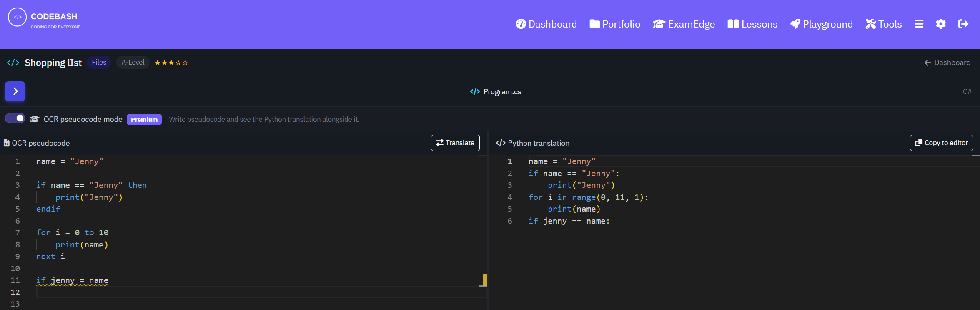Click 'CODING FOR EVERYONE' tagline text
This screenshot has height=310, width=980.
55,27
